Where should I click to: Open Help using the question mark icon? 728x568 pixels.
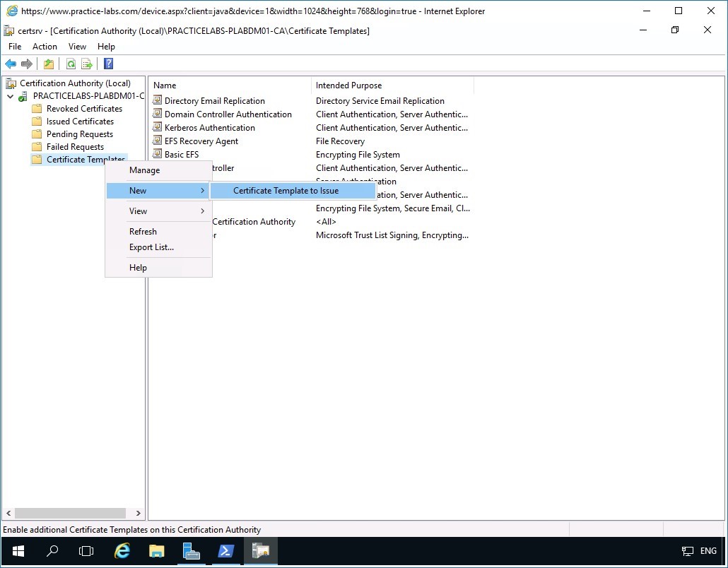coord(107,64)
